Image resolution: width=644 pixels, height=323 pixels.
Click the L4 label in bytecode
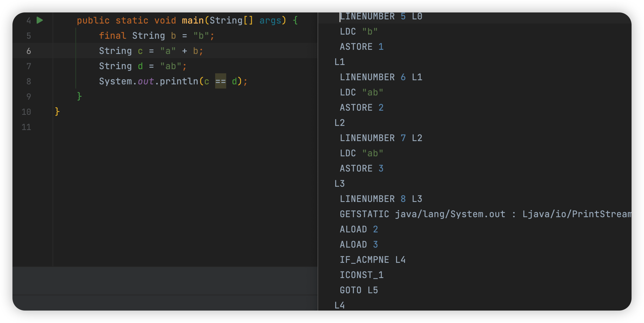[x=340, y=305]
